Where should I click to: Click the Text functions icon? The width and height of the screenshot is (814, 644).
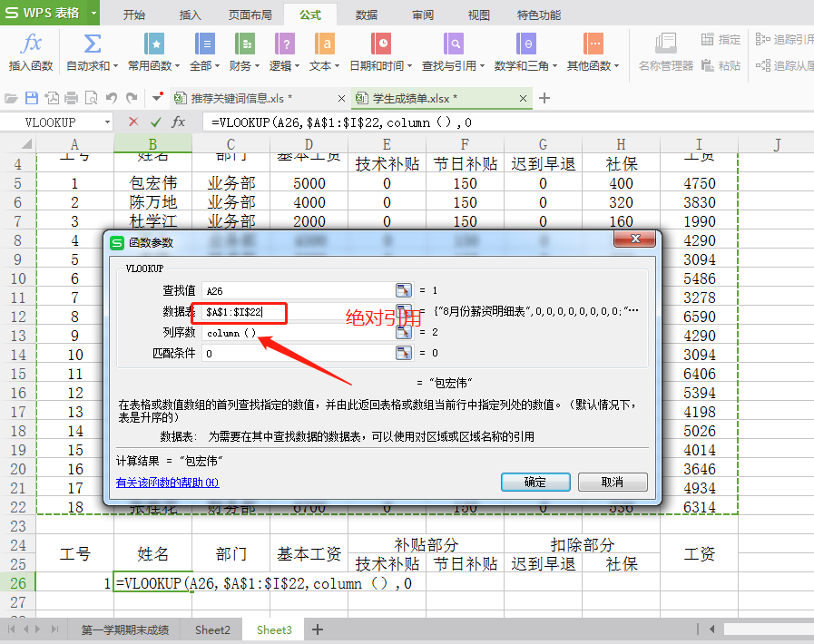tap(325, 44)
